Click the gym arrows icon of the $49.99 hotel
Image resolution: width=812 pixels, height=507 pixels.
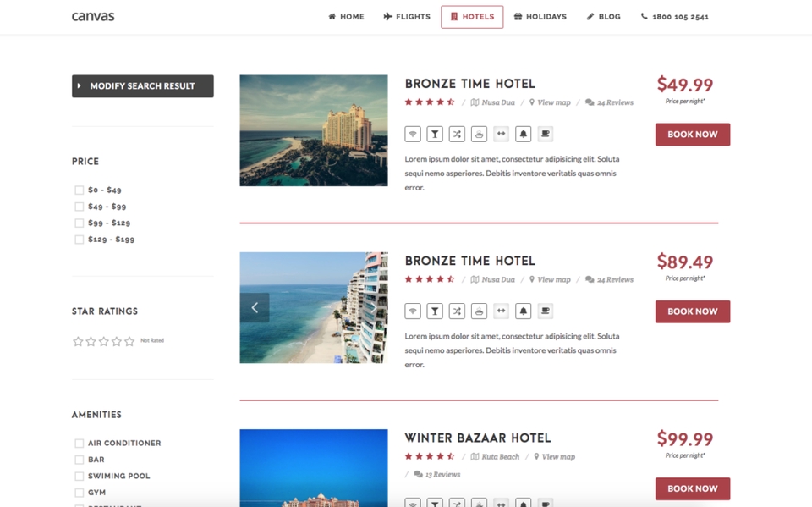click(502, 135)
